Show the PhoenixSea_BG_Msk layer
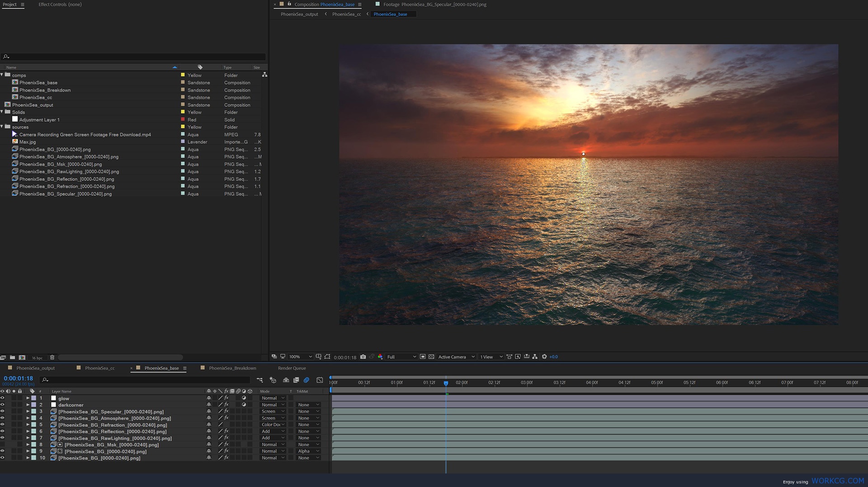The height and width of the screenshot is (487, 868). click(2, 444)
